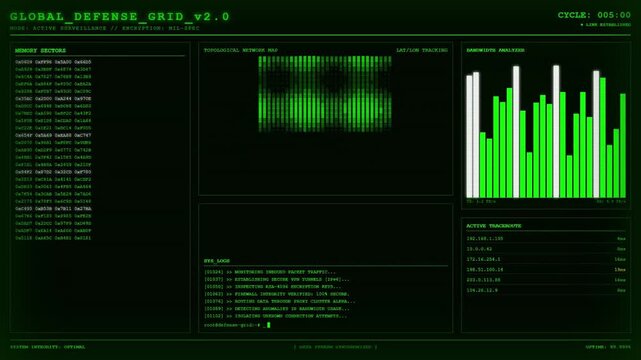Click the mode and encryption subtitle line
Screen dimensions: 641x360
point(105,28)
